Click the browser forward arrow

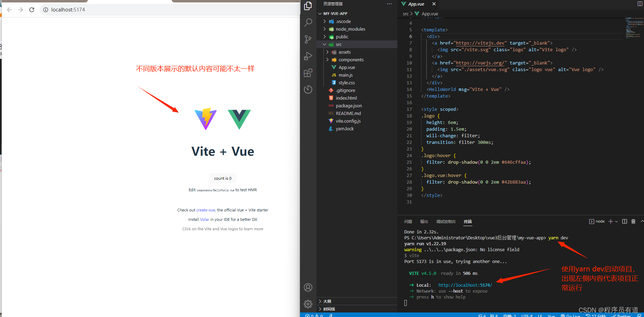click(x=21, y=10)
